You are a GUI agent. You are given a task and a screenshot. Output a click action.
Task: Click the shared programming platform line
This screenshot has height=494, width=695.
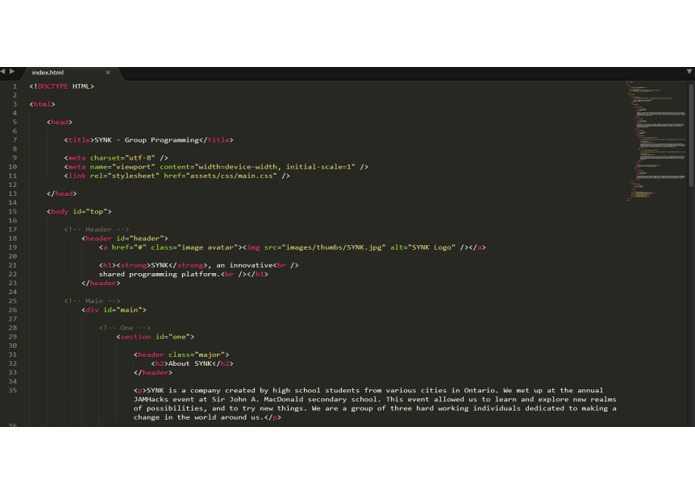184,274
